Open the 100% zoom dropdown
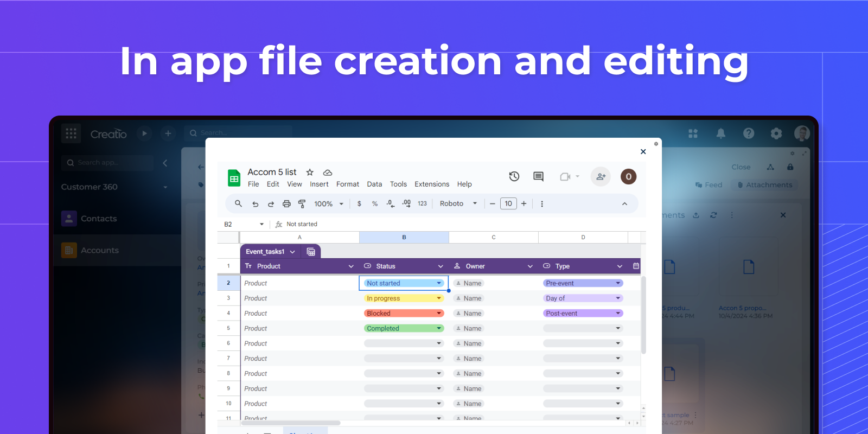The height and width of the screenshot is (434, 868). click(x=329, y=204)
